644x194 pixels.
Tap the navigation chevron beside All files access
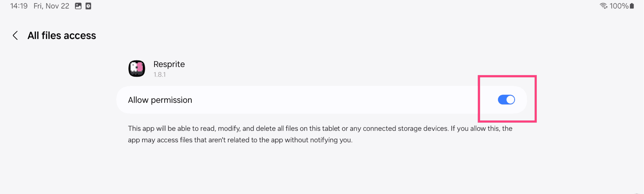click(x=15, y=36)
